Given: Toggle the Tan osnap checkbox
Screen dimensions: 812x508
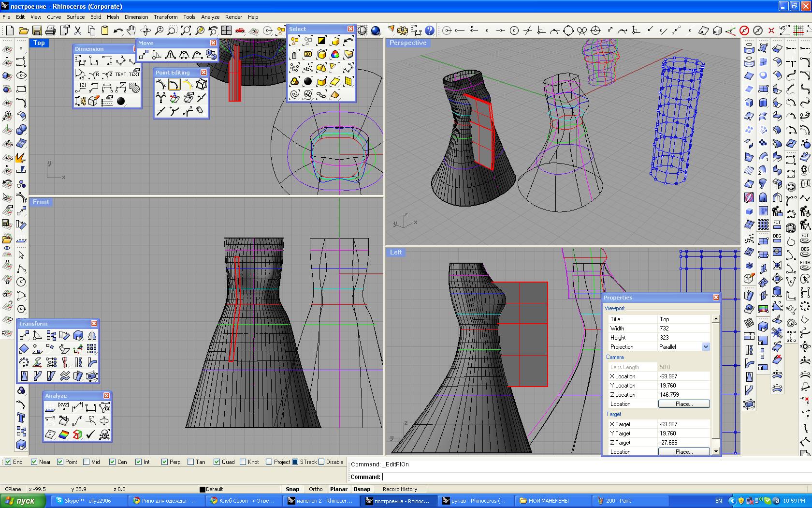Looking at the screenshot, I should 190,462.
